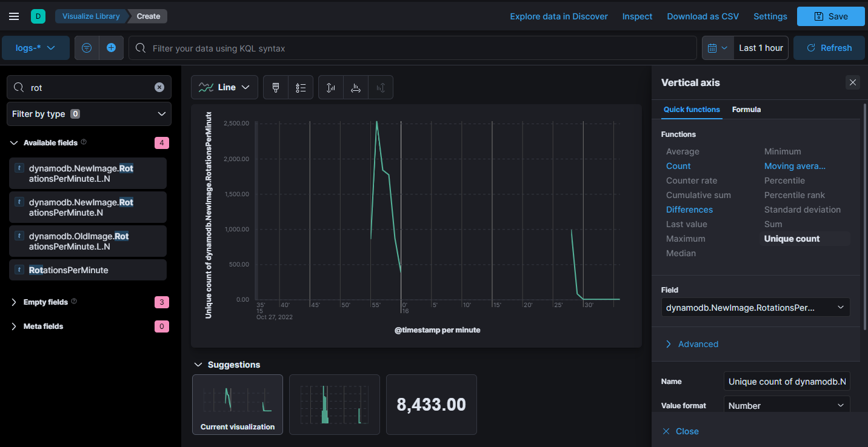Click Explore data in Discover
This screenshot has width=868, height=447.
click(559, 16)
